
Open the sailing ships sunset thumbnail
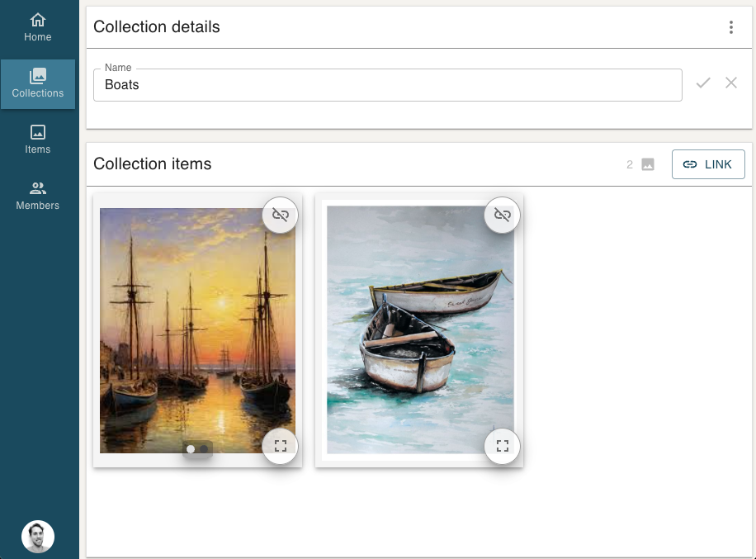197,330
